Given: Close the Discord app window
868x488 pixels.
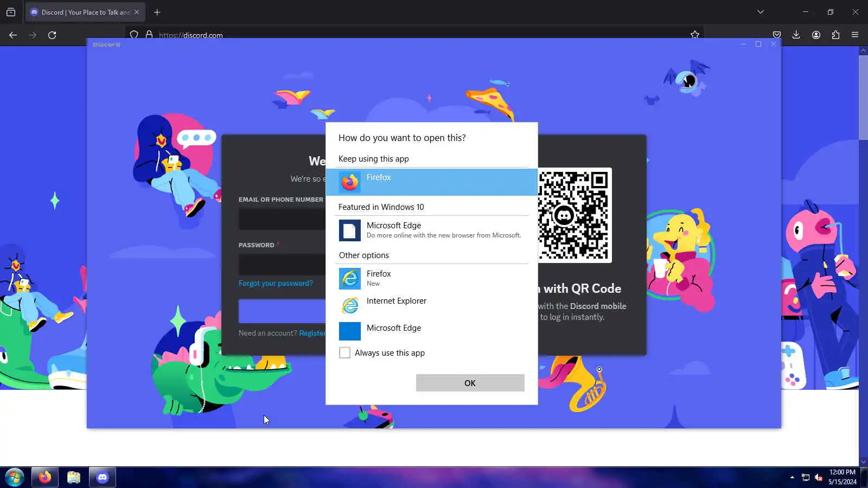Looking at the screenshot, I should tap(774, 44).
